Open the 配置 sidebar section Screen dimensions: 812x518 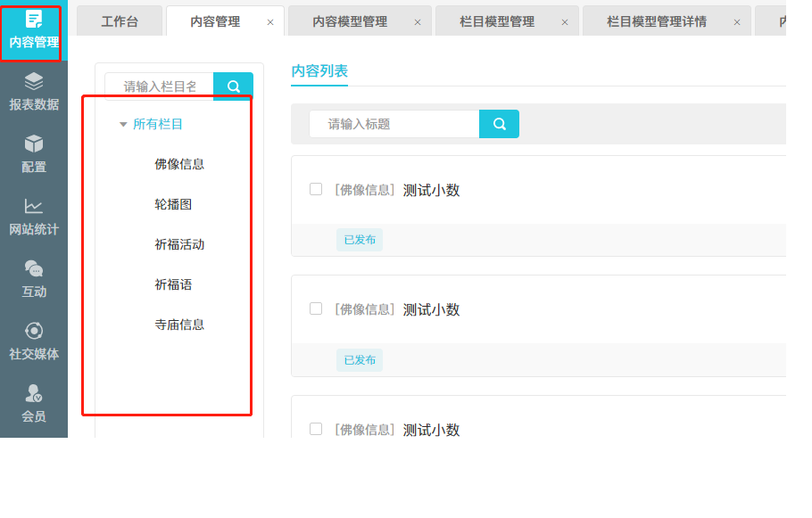(x=34, y=154)
